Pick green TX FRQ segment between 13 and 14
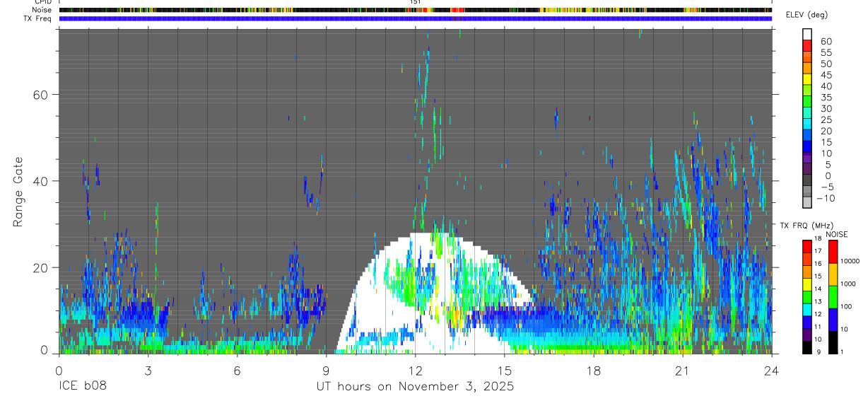868x401 pixels. (807, 296)
